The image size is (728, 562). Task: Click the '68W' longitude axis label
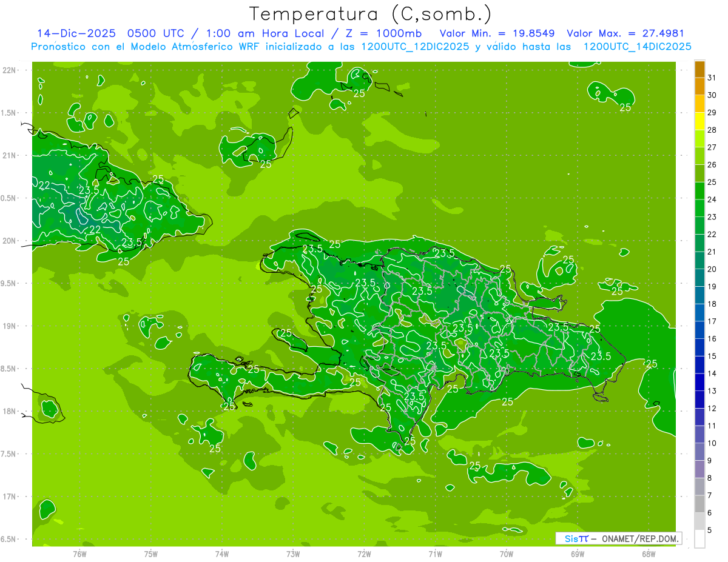point(649,554)
